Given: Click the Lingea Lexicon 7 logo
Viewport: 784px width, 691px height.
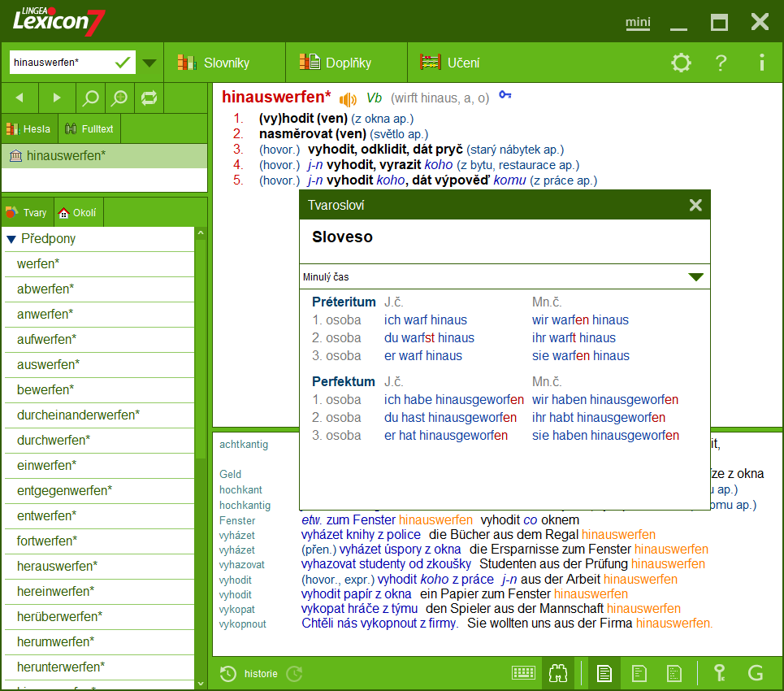Looking at the screenshot, I should (x=58, y=21).
